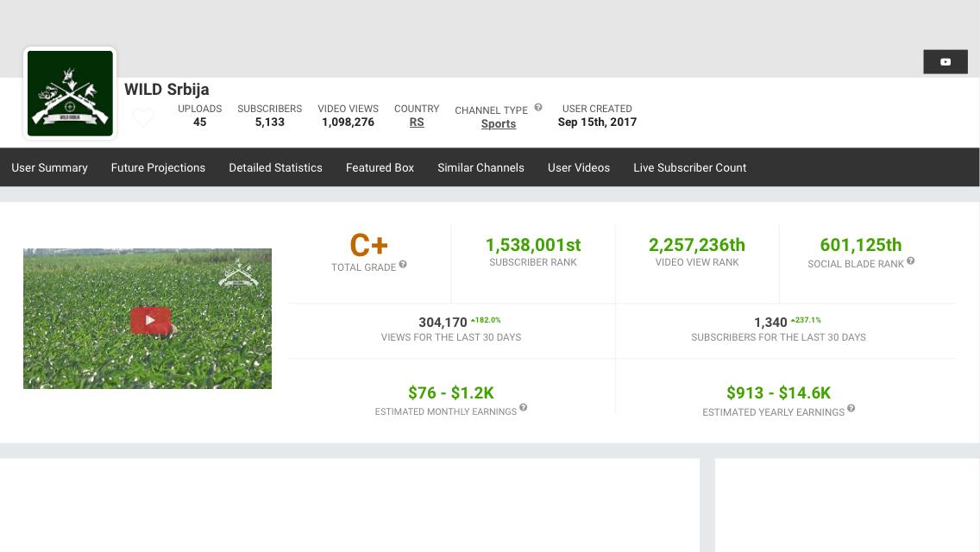The image size is (980, 552).
Task: Click the 1,538,001st subscriber rank
Action: pos(533,245)
